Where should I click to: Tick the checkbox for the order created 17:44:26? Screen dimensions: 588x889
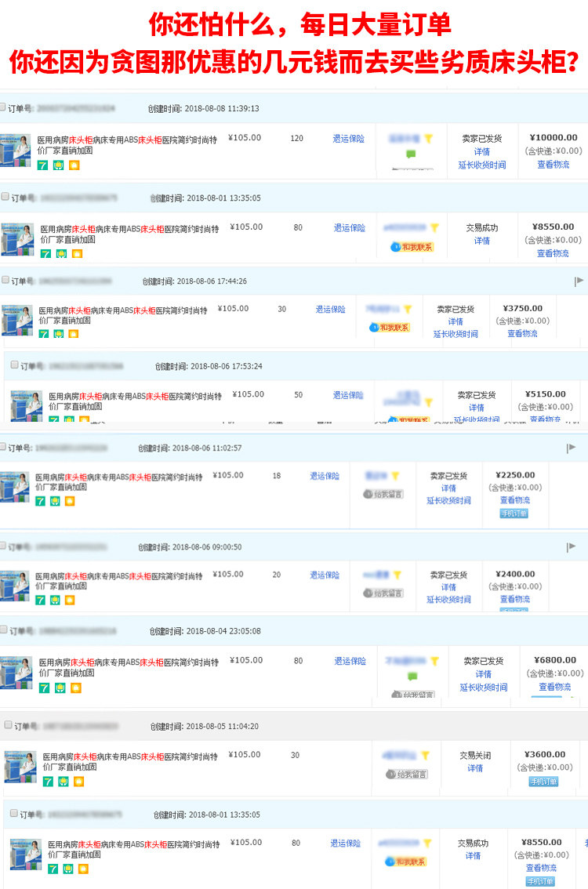click(x=5, y=280)
